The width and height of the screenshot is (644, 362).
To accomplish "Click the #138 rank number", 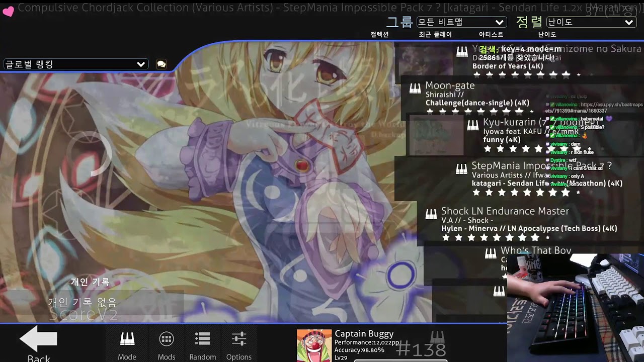I will [421, 349].
